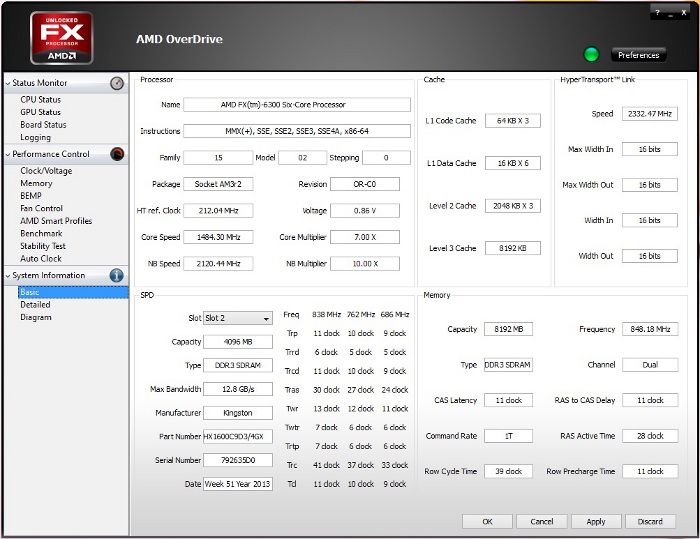Click the Channel Dual field
The width and height of the screenshot is (700, 539).
(x=650, y=365)
